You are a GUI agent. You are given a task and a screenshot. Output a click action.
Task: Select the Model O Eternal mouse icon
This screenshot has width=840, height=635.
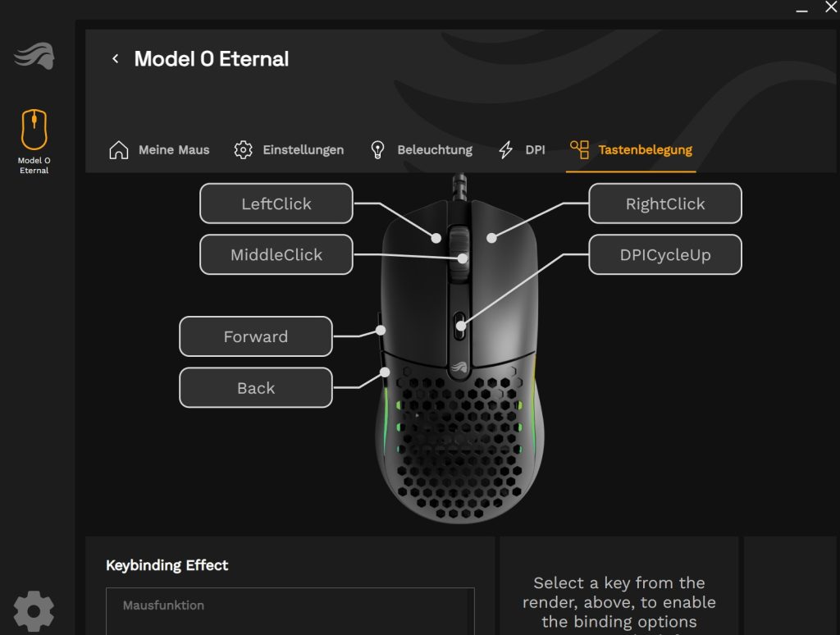click(34, 130)
